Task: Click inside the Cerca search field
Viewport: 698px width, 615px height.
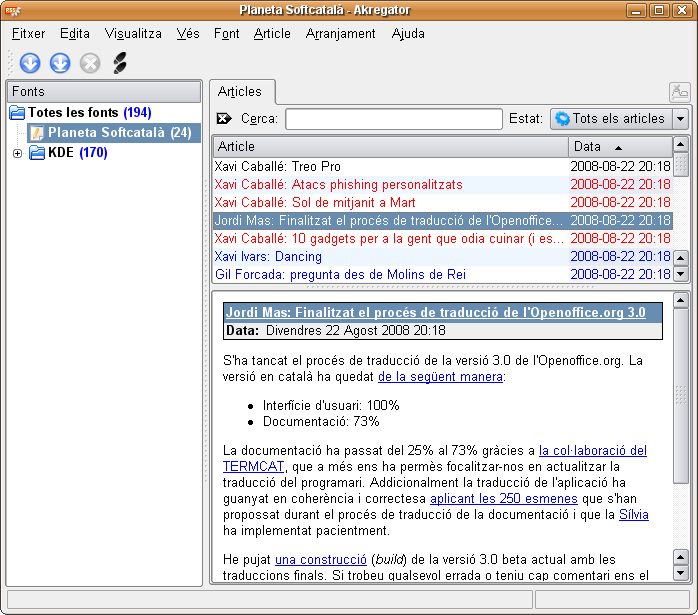Action: point(394,119)
